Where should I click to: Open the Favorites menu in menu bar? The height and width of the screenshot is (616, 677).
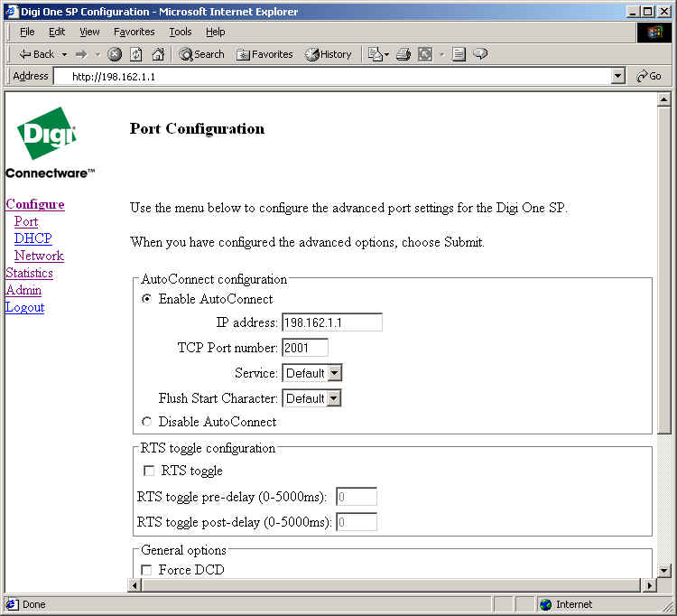point(134,32)
